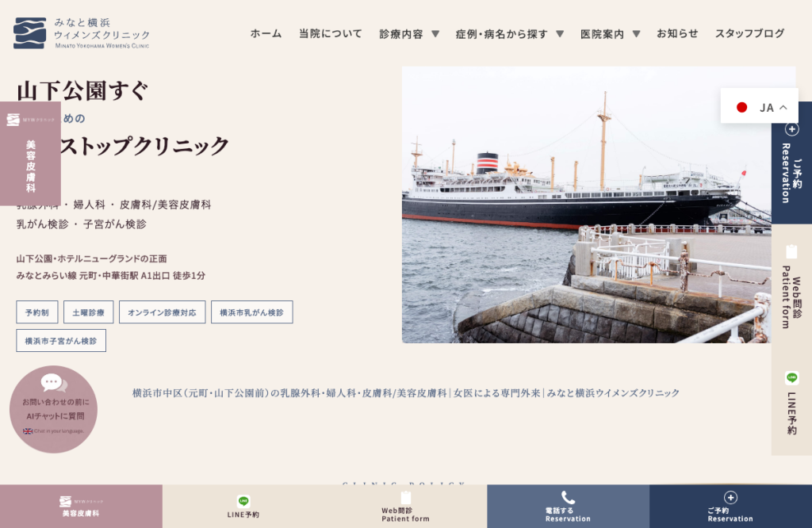
Task: Open the right-side Web問診 Patient form tab
Action: 792,287
